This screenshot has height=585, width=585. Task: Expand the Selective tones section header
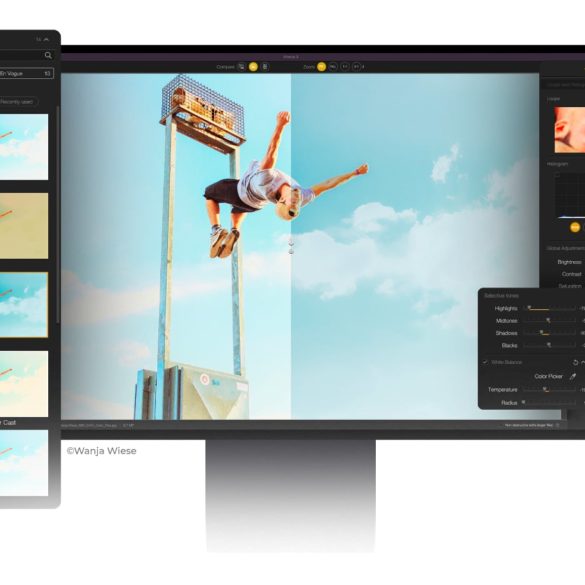point(501,295)
